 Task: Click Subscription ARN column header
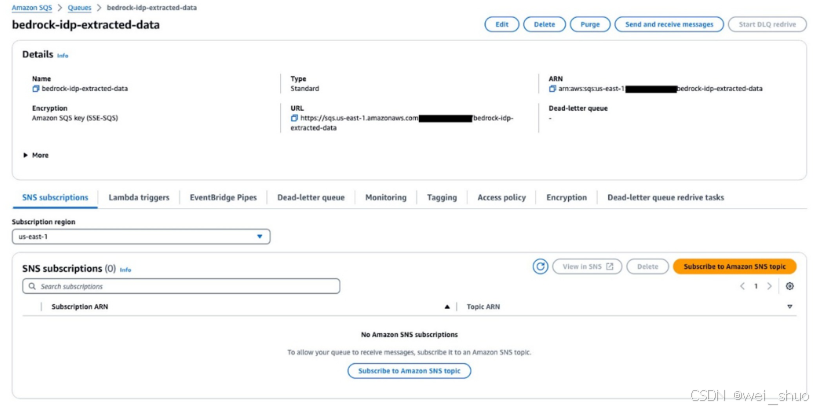[x=80, y=307]
